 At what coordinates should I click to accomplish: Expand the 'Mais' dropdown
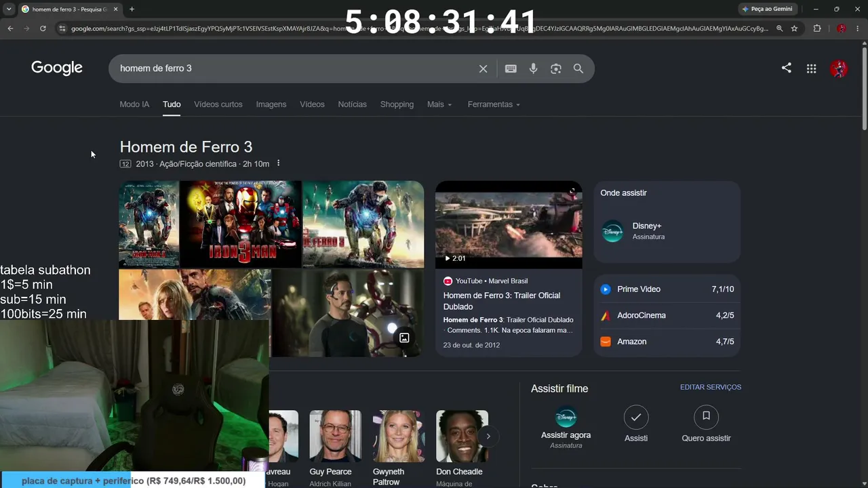pyautogui.click(x=439, y=104)
